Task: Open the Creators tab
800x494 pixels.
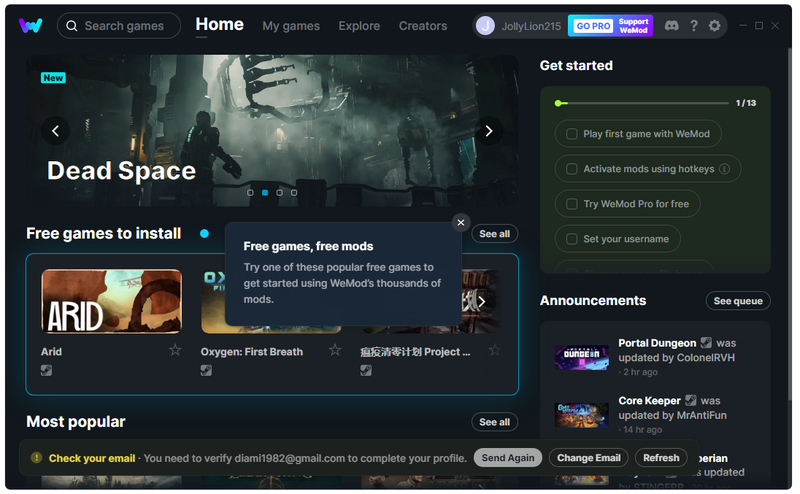Action: click(423, 26)
